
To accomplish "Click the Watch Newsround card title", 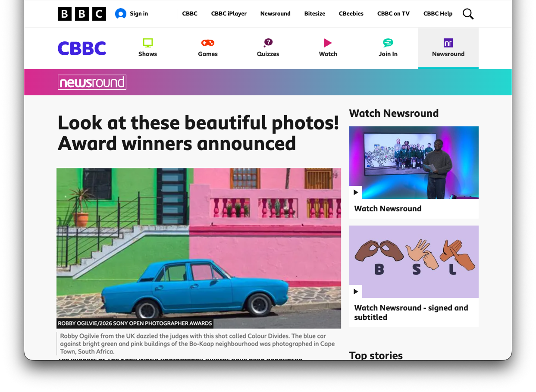I will click(x=388, y=209).
